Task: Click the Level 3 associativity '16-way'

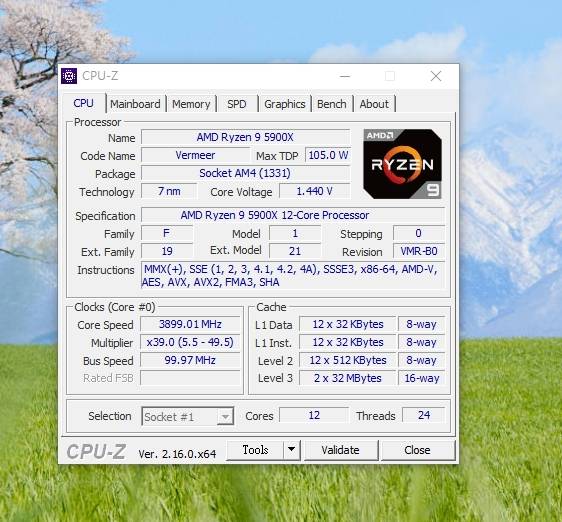Action: (422, 378)
